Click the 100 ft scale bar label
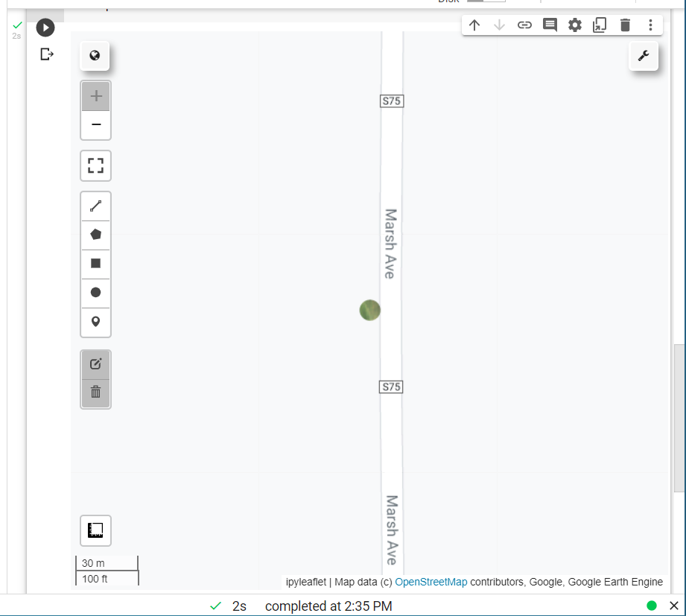The width and height of the screenshot is (686, 616). 95,579
